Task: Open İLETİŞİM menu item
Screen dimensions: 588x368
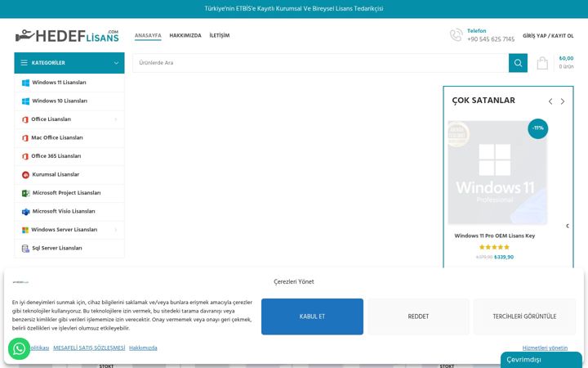Action: click(220, 36)
